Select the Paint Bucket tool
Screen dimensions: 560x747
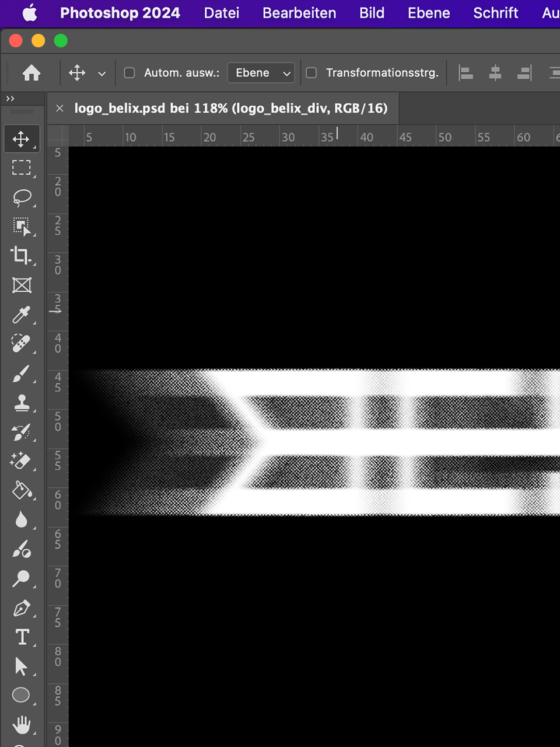click(22, 490)
